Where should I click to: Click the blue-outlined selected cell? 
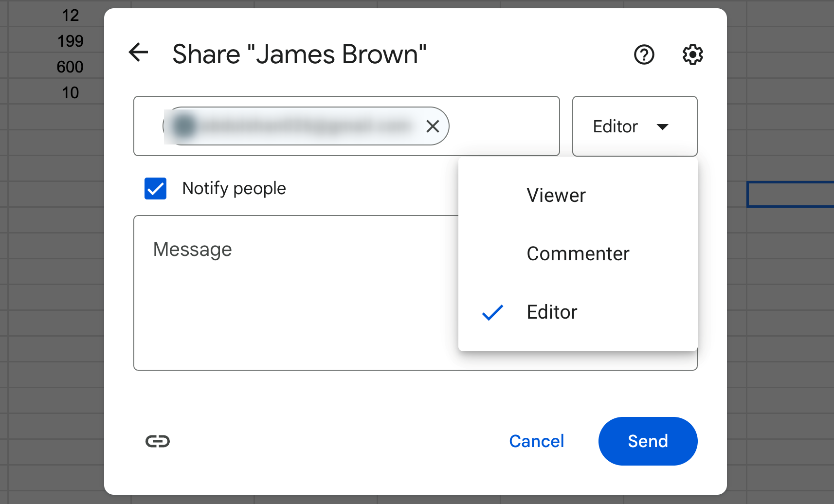click(x=789, y=195)
